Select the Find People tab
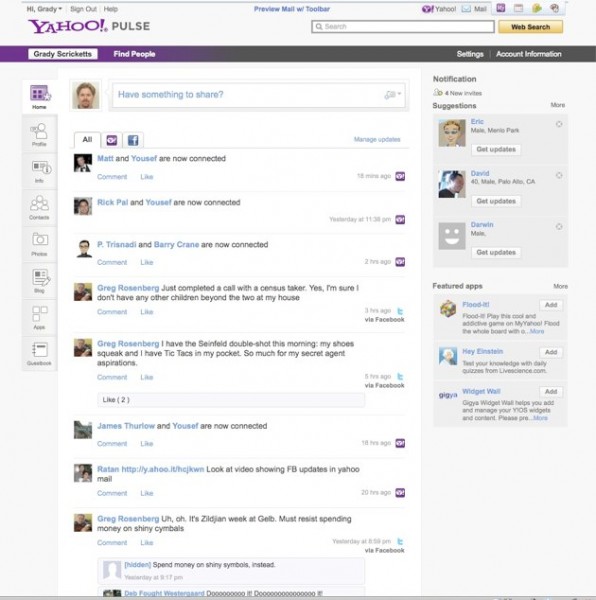Screen dimensions: 596x600 click(134, 54)
